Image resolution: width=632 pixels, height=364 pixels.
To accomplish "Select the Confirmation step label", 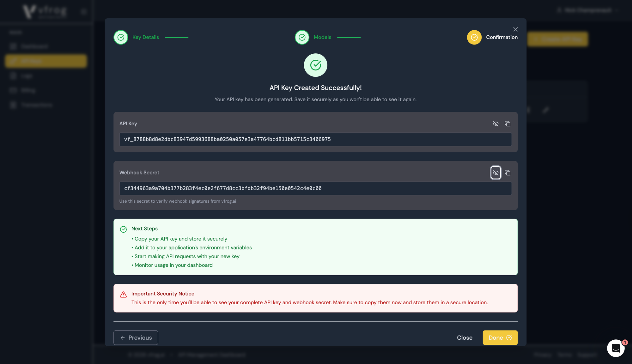I will (x=501, y=37).
